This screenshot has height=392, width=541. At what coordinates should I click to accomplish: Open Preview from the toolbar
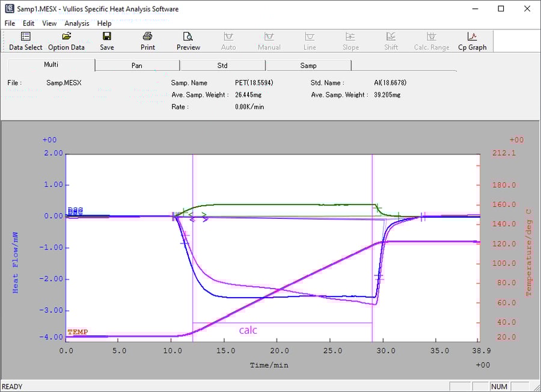188,41
